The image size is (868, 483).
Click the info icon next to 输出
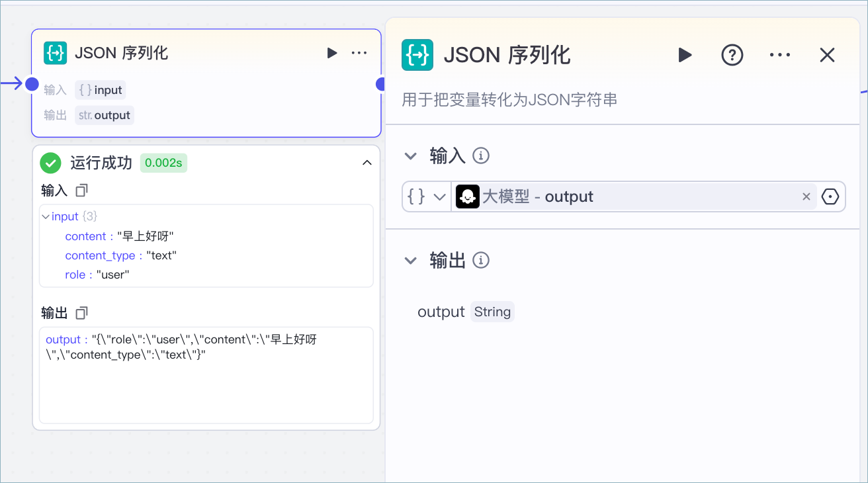pos(481,260)
